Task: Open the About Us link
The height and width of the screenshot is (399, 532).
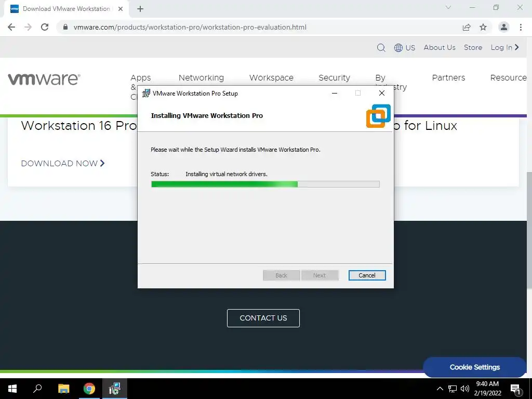Action: [440, 47]
